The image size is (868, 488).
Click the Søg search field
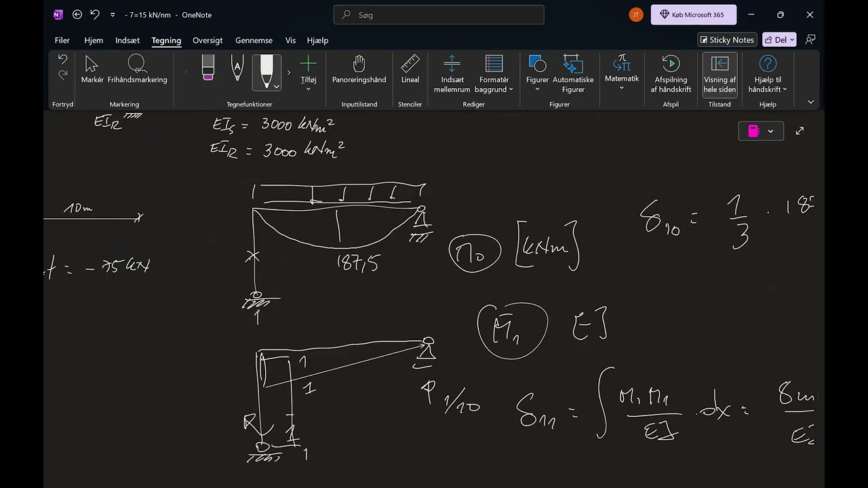[439, 15]
